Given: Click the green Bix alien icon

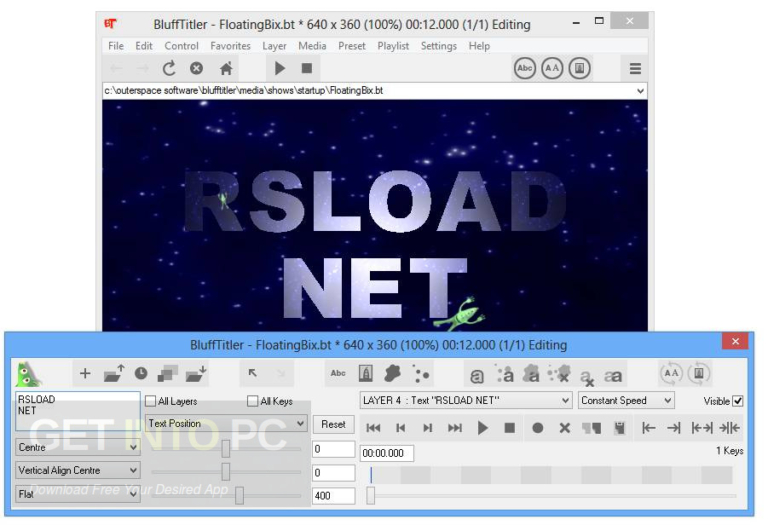Looking at the screenshot, I should 28,375.
